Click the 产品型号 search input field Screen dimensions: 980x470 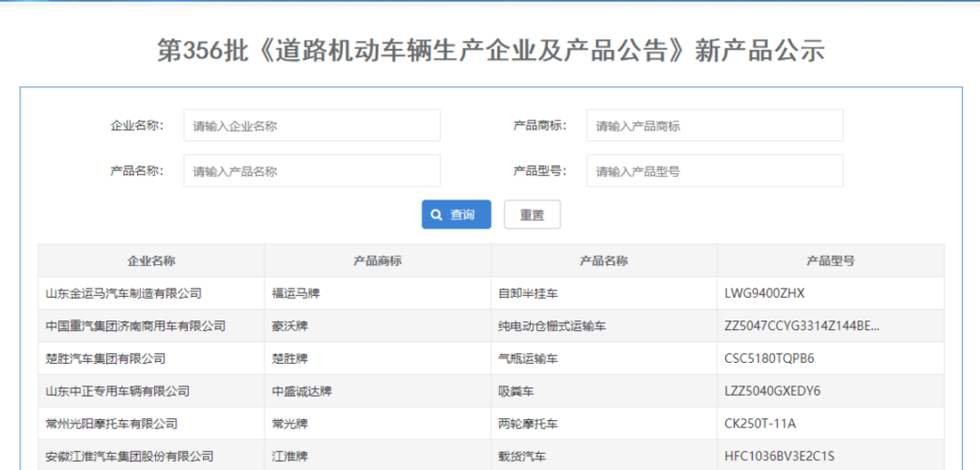pos(714,171)
